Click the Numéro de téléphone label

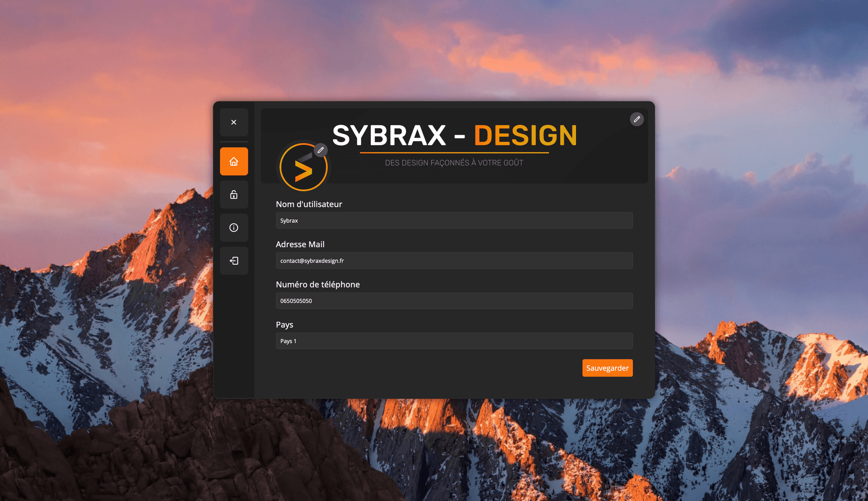317,285
